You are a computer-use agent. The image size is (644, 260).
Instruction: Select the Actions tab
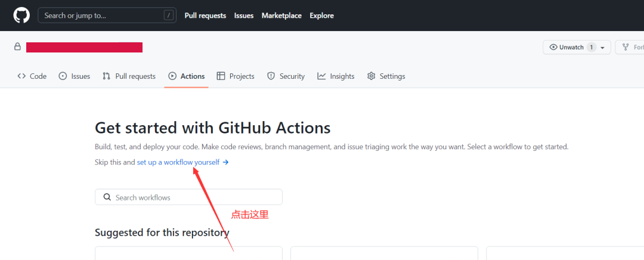pos(187,76)
